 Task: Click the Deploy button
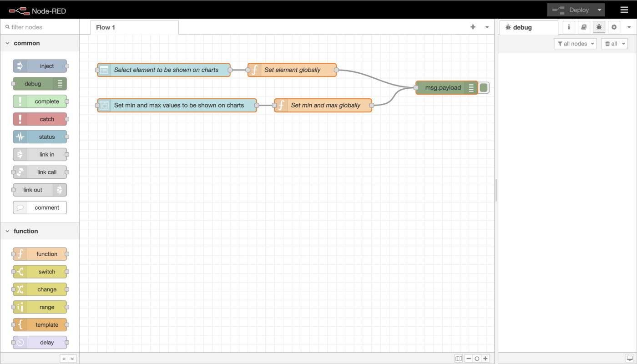(571, 10)
